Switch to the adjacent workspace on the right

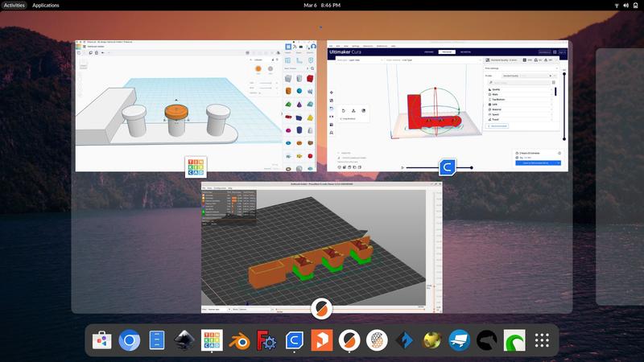(620, 176)
